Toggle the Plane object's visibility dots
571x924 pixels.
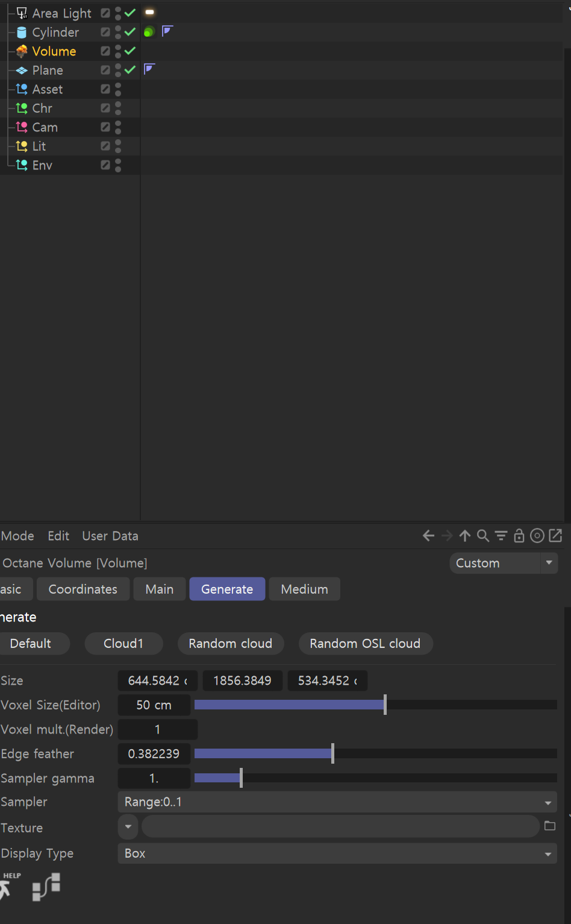[118, 71]
